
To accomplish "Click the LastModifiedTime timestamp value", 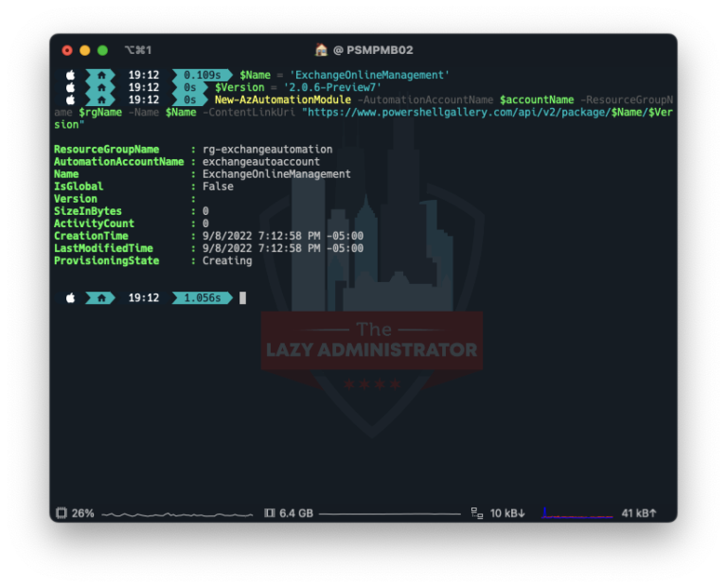I will pyautogui.click(x=283, y=249).
